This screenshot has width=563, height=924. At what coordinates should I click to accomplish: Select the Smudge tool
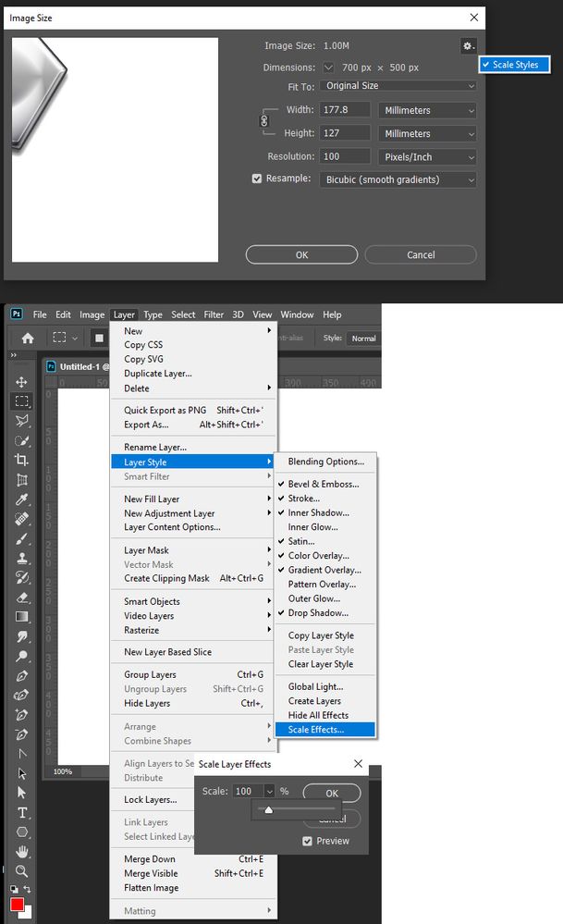click(x=22, y=636)
